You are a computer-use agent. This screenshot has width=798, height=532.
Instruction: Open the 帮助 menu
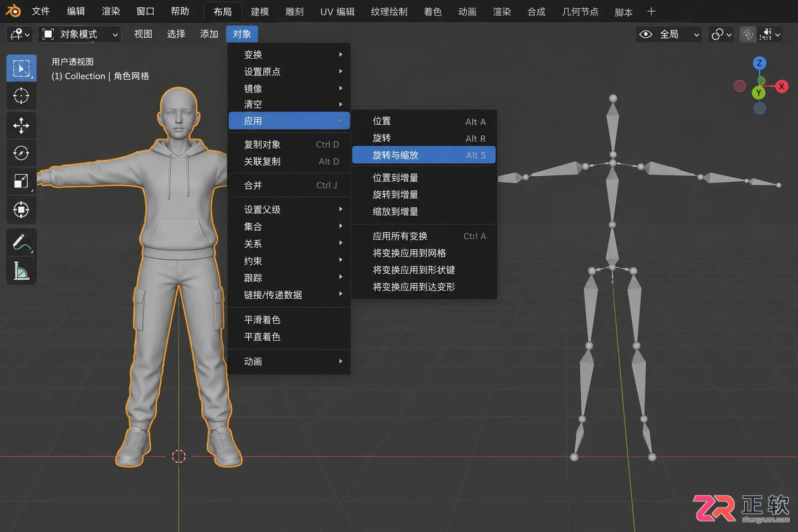coord(180,12)
